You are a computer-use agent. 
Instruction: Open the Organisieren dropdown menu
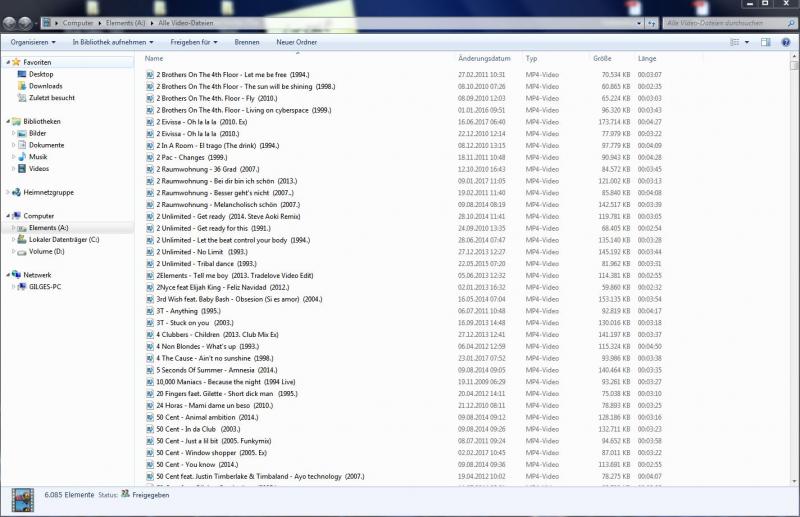click(33, 42)
